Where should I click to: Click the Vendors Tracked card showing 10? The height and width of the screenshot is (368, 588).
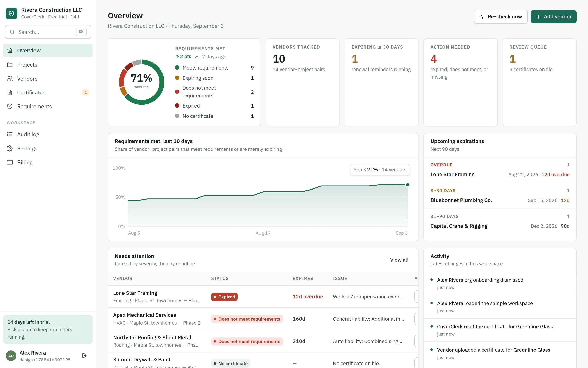pos(303,82)
